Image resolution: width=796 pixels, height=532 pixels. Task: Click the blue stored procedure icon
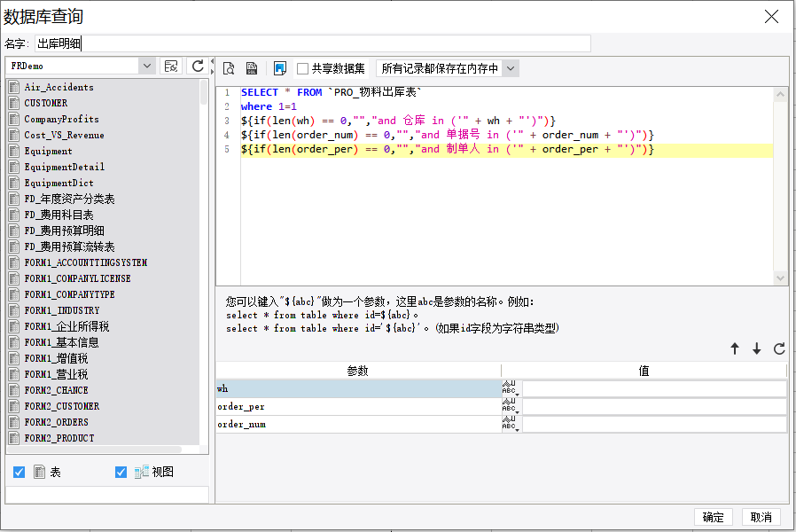point(280,68)
